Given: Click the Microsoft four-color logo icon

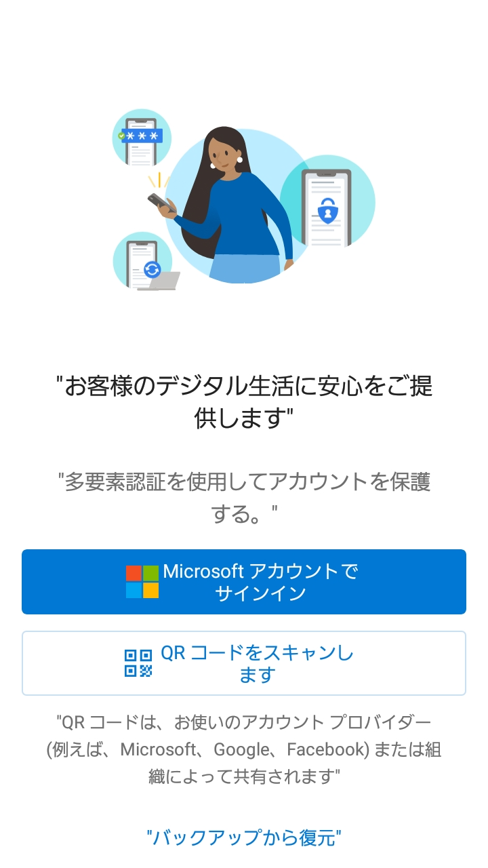Looking at the screenshot, I should point(142,582).
